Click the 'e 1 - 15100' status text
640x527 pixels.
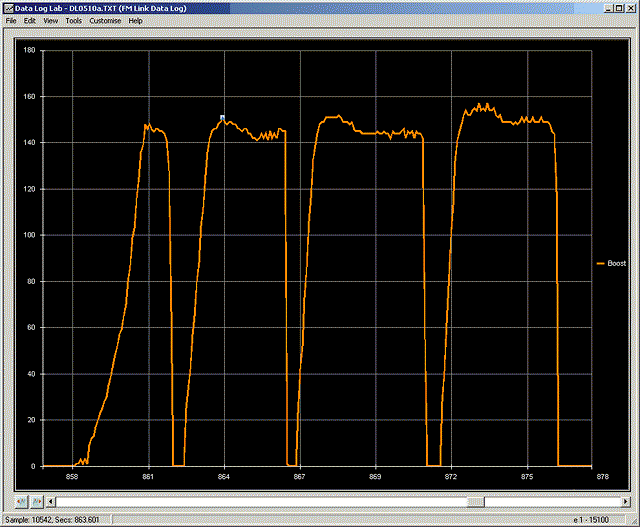pos(591,520)
